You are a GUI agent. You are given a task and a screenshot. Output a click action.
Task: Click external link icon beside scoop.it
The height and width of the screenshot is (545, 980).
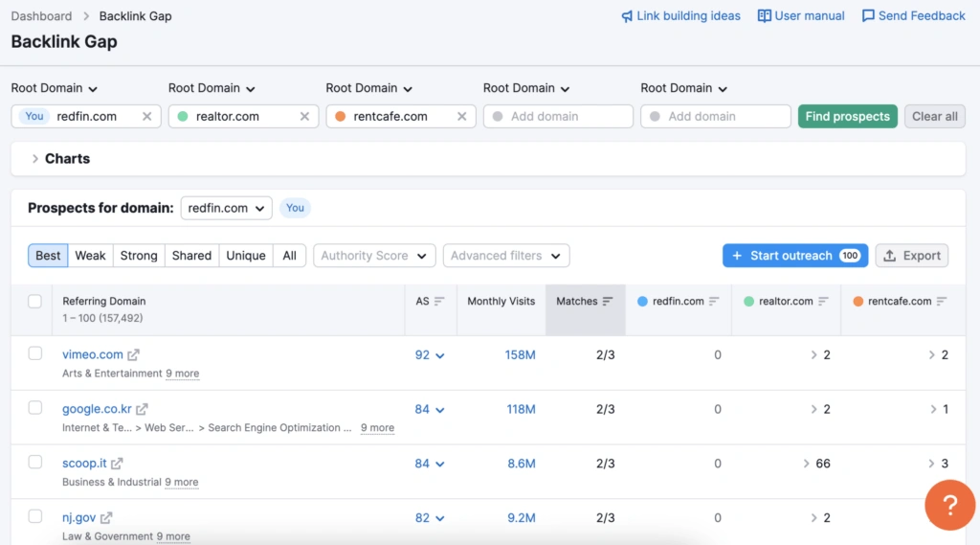point(118,465)
